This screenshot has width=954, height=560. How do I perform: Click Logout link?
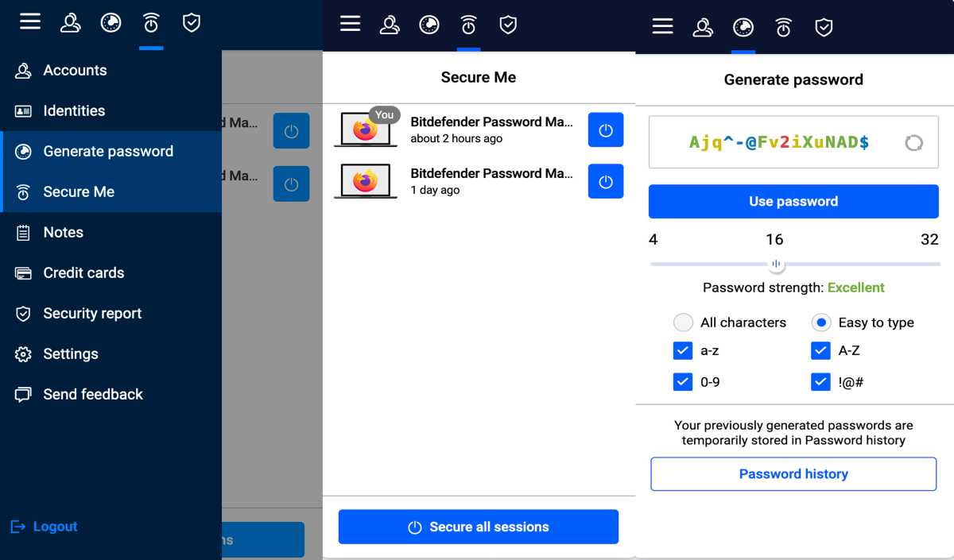point(44,526)
